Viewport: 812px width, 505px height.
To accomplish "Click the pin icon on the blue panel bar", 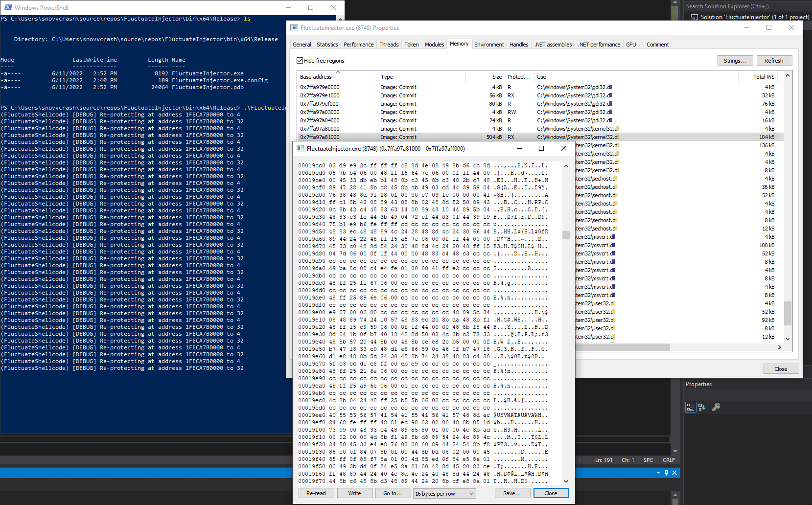I will (666, 473).
